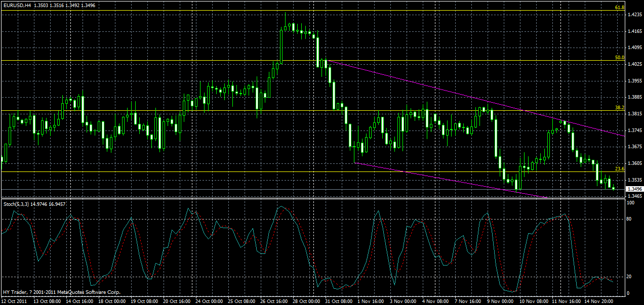Image resolution: width=644 pixels, height=305 pixels.
Task: Click the yellow horizontal line at 38.2 level
Action: pos(203,111)
